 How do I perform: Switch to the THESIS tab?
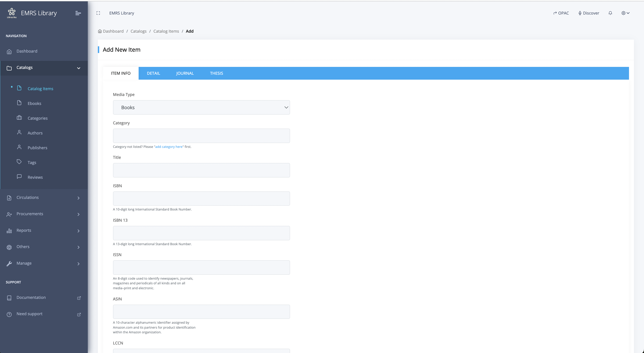(x=216, y=73)
